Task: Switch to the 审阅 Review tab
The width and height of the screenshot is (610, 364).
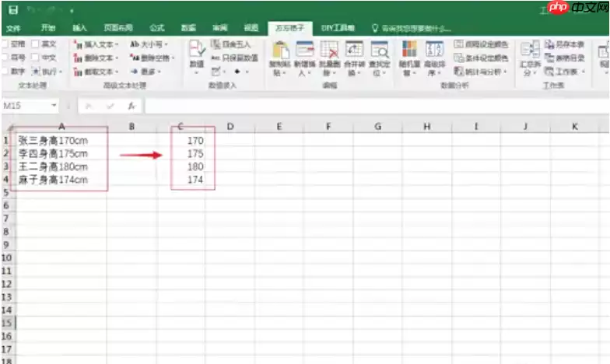Action: coord(219,28)
